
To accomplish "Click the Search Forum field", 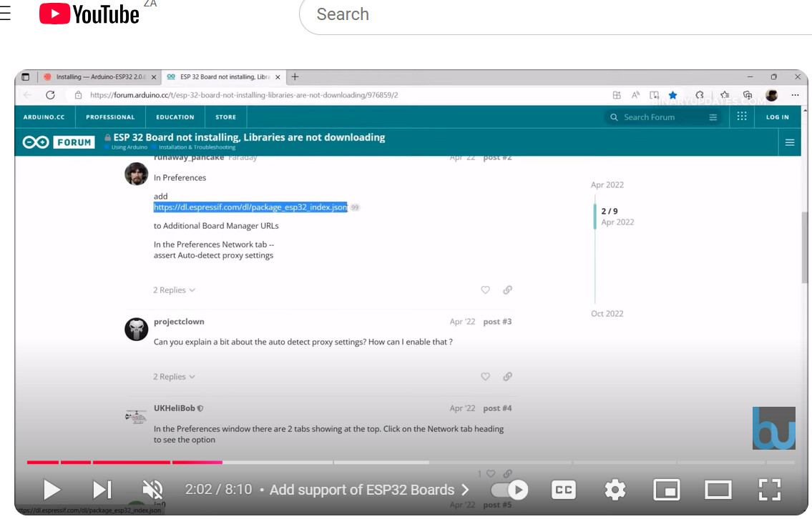I will point(663,117).
